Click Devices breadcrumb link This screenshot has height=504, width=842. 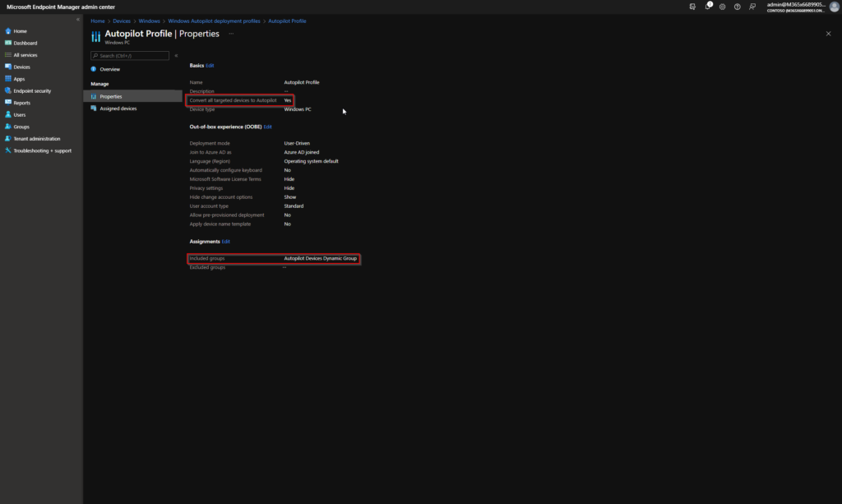coord(122,21)
